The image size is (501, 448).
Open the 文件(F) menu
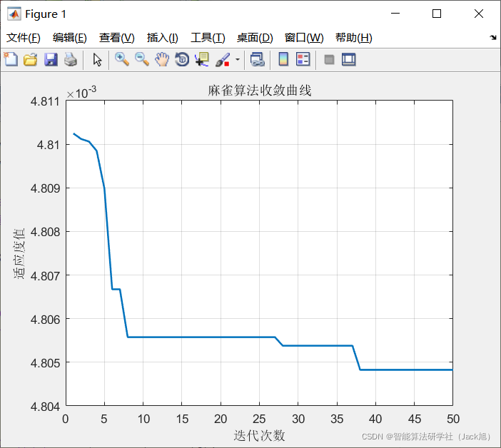24,38
